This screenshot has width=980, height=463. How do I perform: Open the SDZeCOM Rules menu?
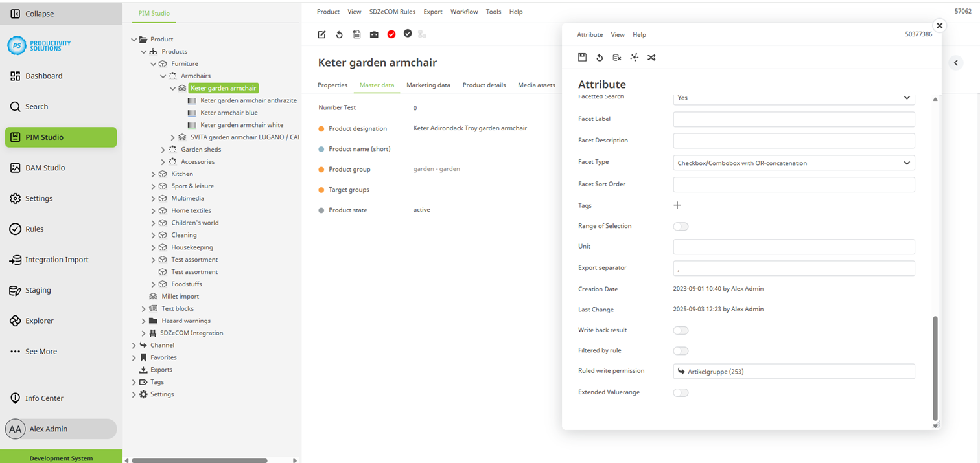click(392, 12)
